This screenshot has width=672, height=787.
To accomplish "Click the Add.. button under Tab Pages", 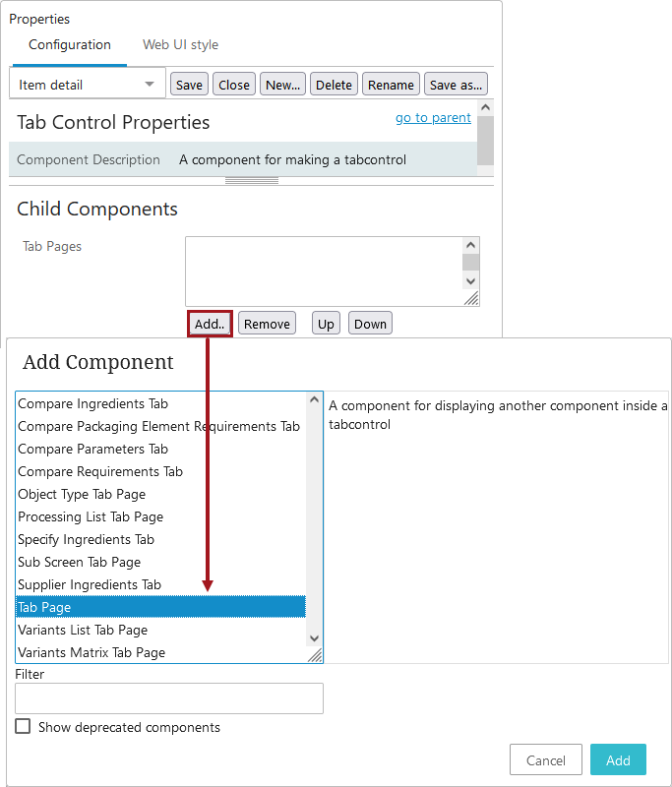I will 210,324.
